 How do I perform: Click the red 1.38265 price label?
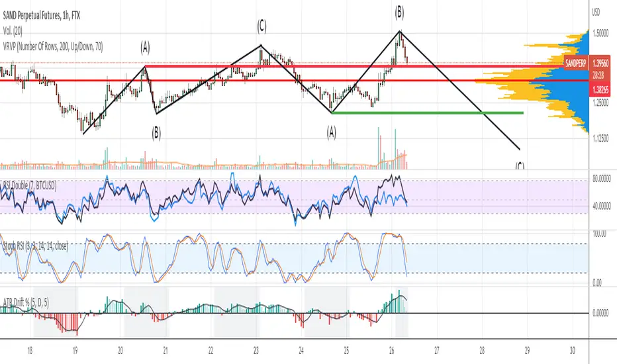tap(600, 90)
